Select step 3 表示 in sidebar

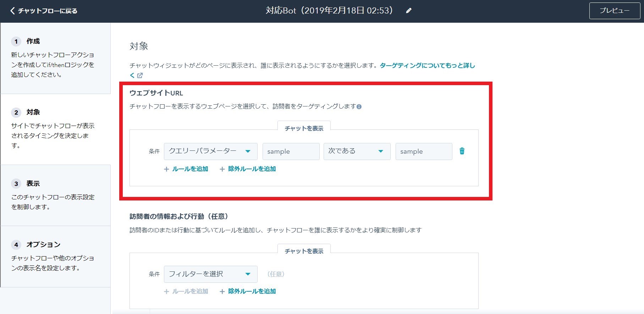pyautogui.click(x=56, y=195)
